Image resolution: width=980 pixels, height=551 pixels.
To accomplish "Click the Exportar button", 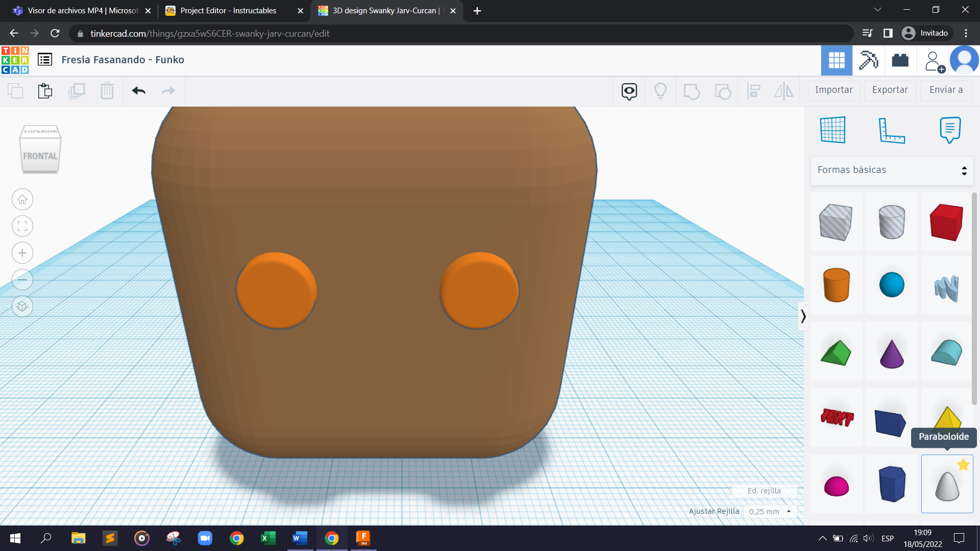I will tap(890, 90).
